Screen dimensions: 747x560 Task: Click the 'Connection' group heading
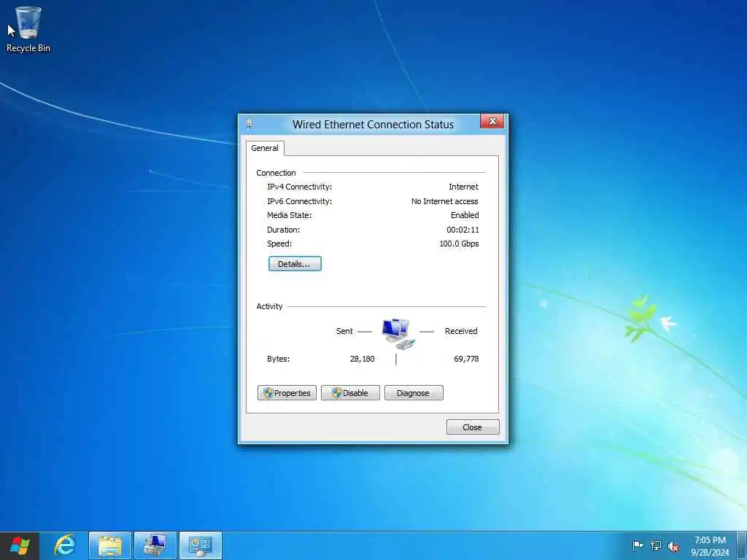276,173
